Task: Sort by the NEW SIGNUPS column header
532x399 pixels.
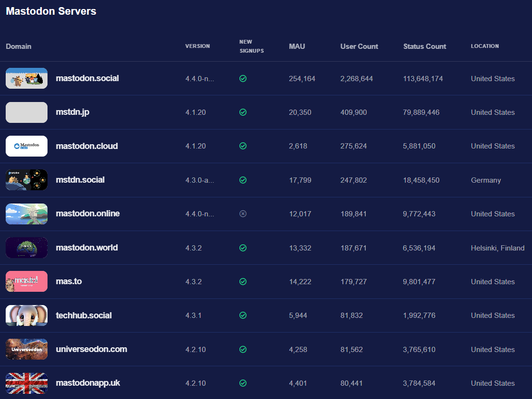Action: (251, 46)
